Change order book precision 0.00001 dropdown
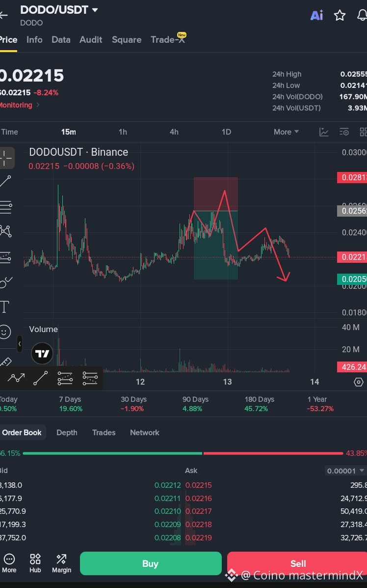The height and width of the screenshot is (588, 367). click(345, 471)
